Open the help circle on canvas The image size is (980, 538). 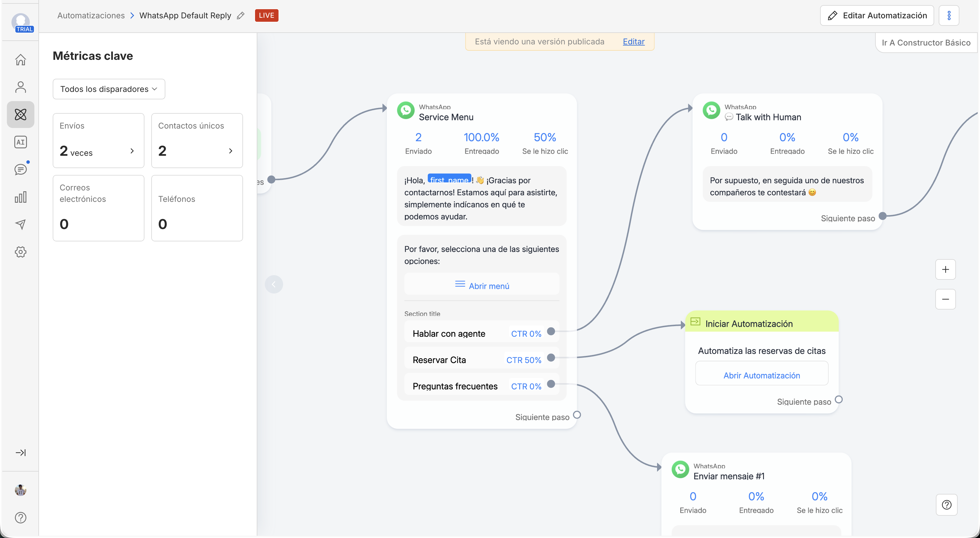click(x=946, y=505)
